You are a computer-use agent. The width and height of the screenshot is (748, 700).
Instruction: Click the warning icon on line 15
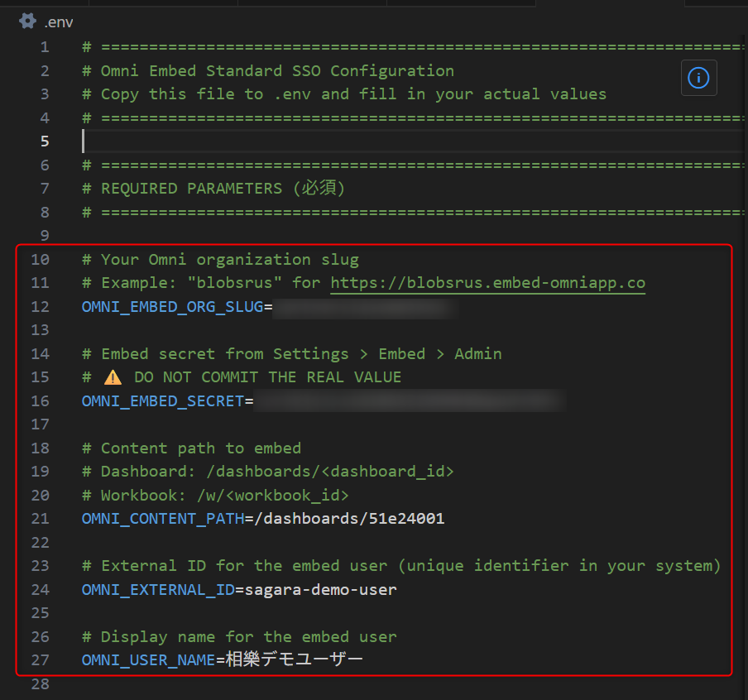coord(112,377)
